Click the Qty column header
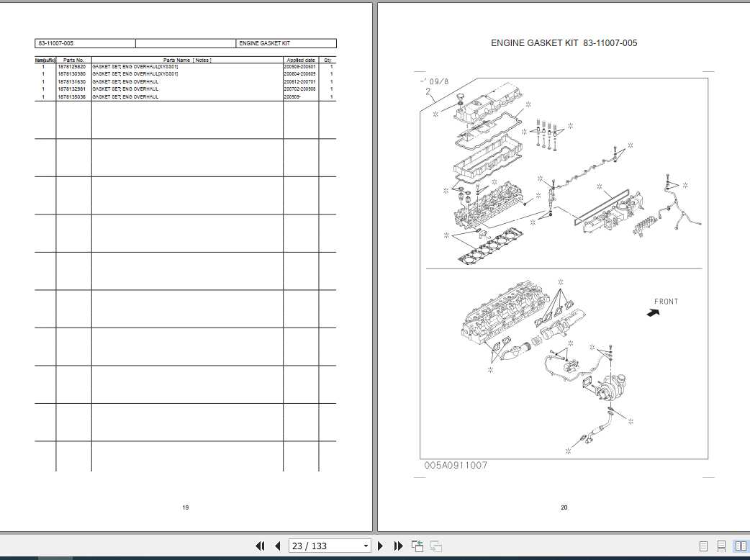 [327, 60]
